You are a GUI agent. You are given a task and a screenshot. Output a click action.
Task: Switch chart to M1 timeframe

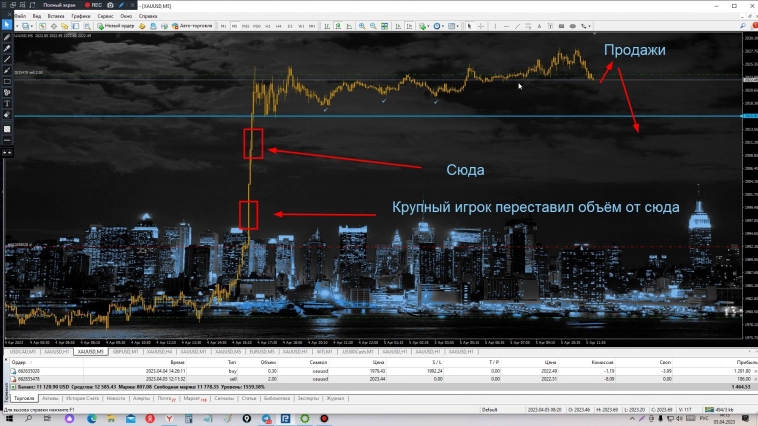point(223,26)
